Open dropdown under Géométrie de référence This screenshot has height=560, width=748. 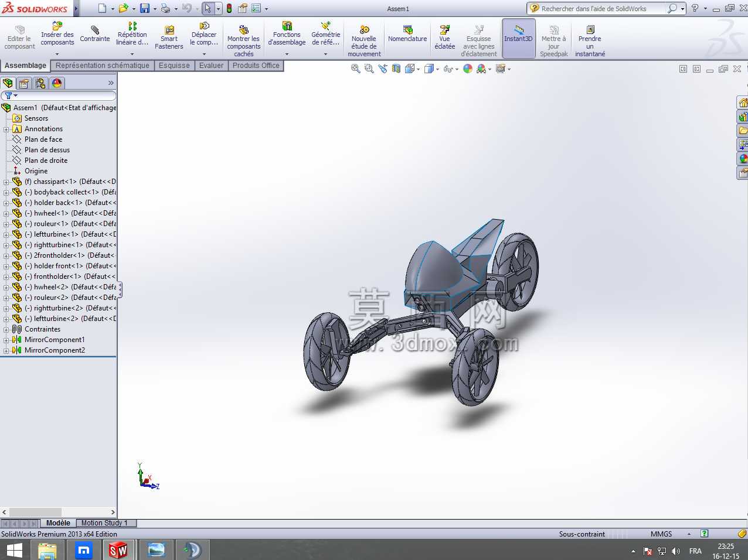(325, 54)
